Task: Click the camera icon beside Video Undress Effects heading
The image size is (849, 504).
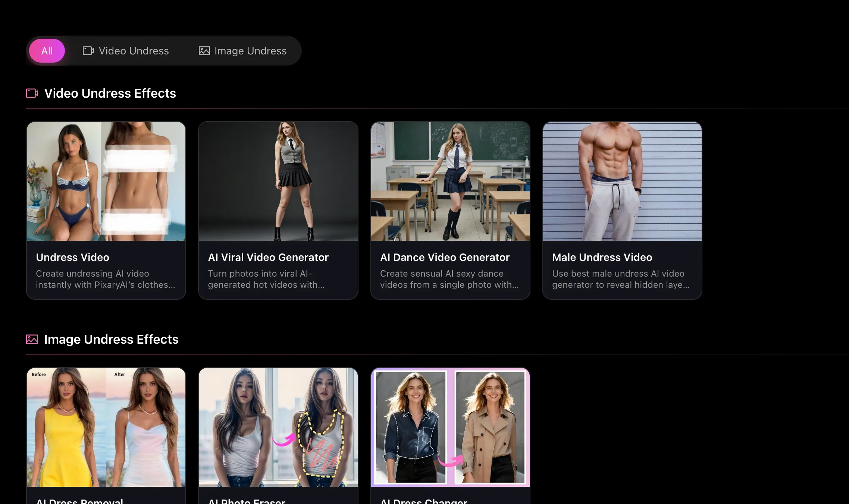Action: pos(32,93)
